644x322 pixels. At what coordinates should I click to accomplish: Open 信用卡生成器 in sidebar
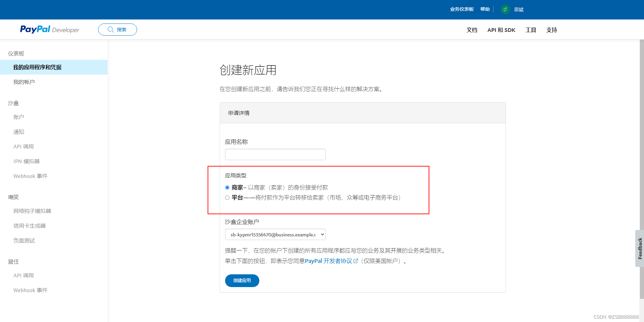click(30, 226)
